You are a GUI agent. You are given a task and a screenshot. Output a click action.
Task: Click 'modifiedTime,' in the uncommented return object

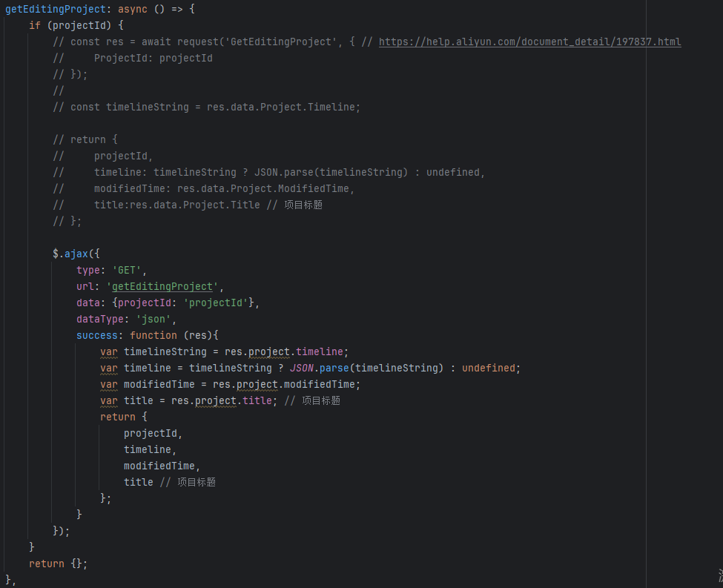click(x=162, y=466)
